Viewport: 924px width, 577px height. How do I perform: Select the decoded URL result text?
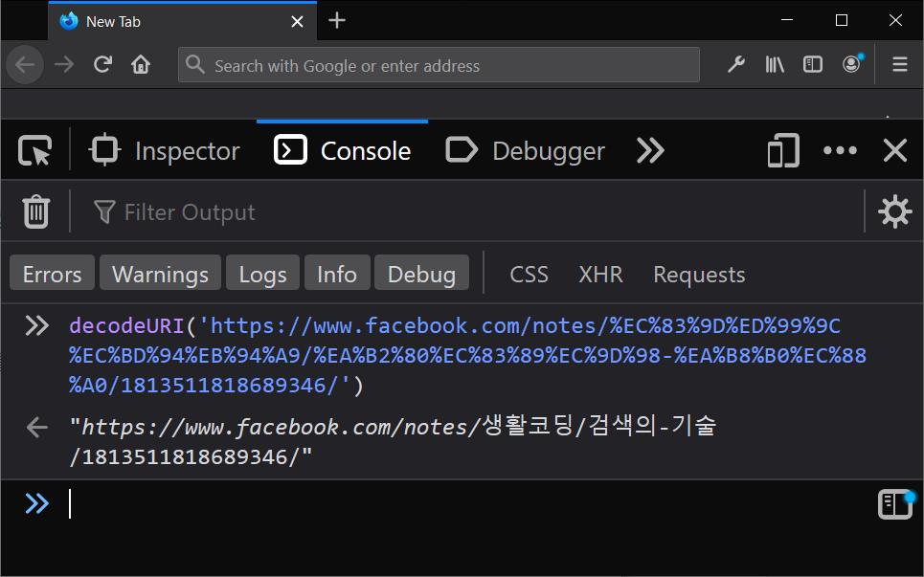(393, 441)
